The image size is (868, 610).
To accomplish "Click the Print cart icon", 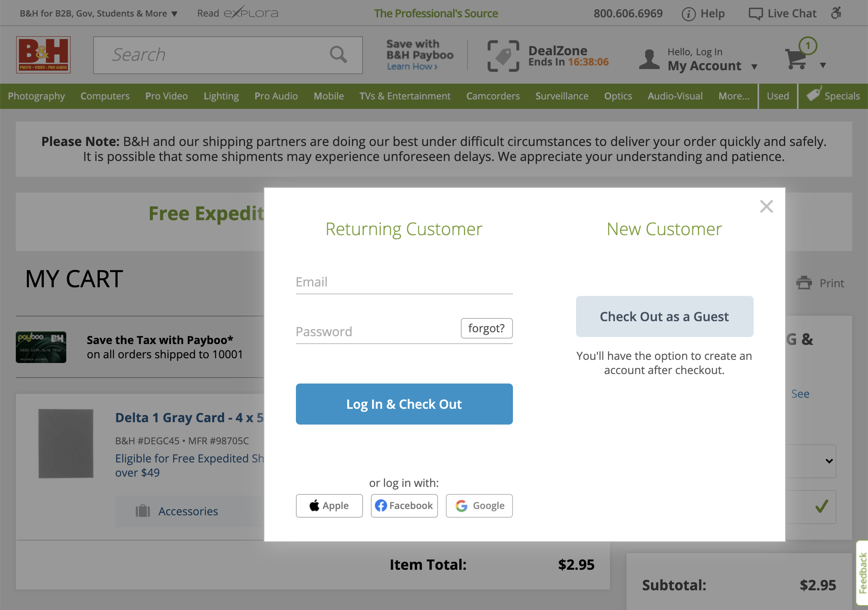I will pos(804,283).
